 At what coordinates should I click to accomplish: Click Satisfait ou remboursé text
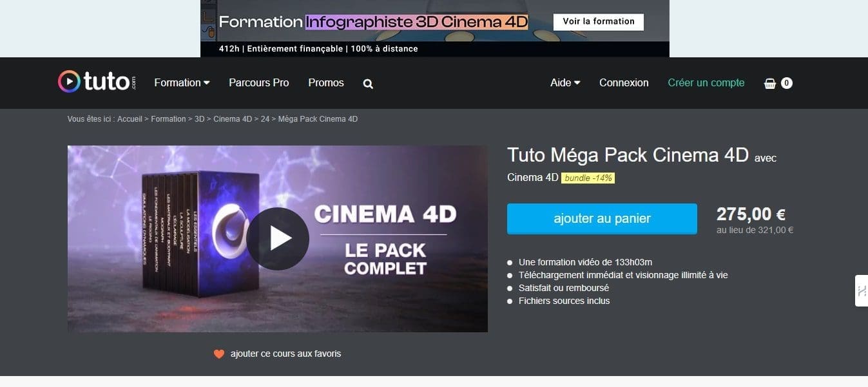564,288
